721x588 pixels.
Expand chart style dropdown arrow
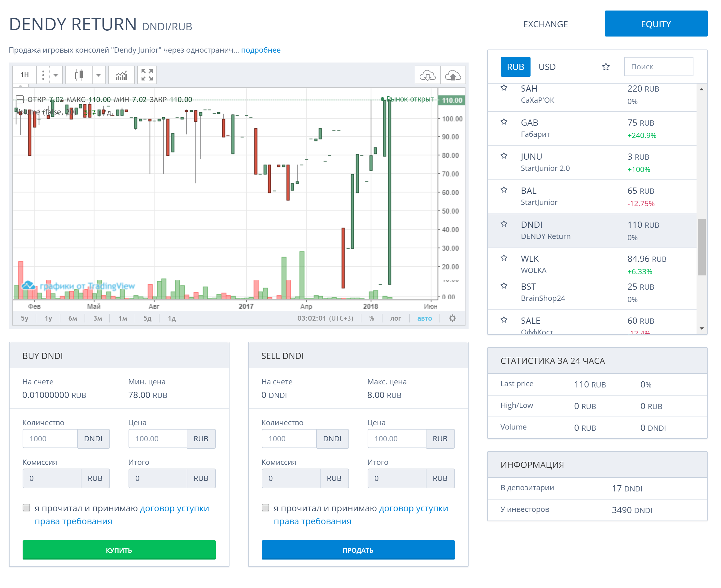pos(98,75)
